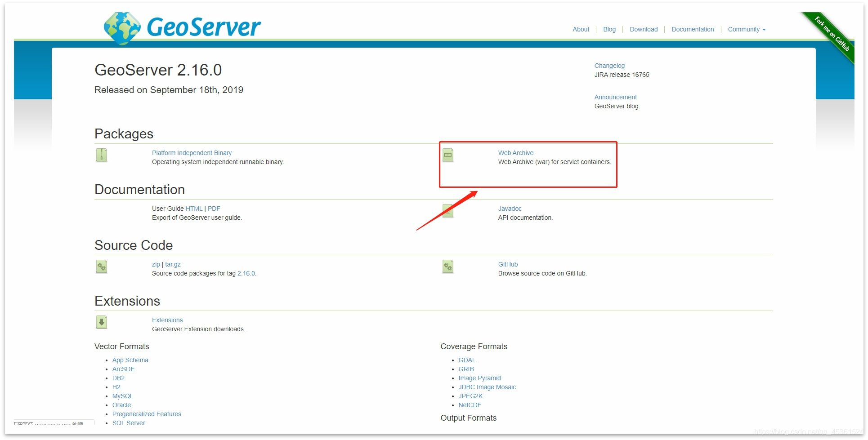This screenshot has height=440, width=868.
Task: Click the Web Archive war file icon
Action: 448,156
